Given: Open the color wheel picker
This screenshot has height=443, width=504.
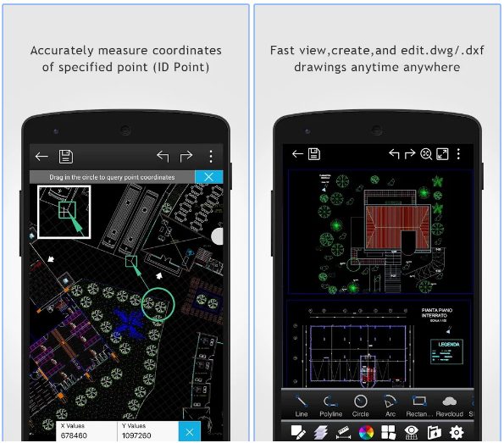Looking at the screenshot, I should [366, 432].
